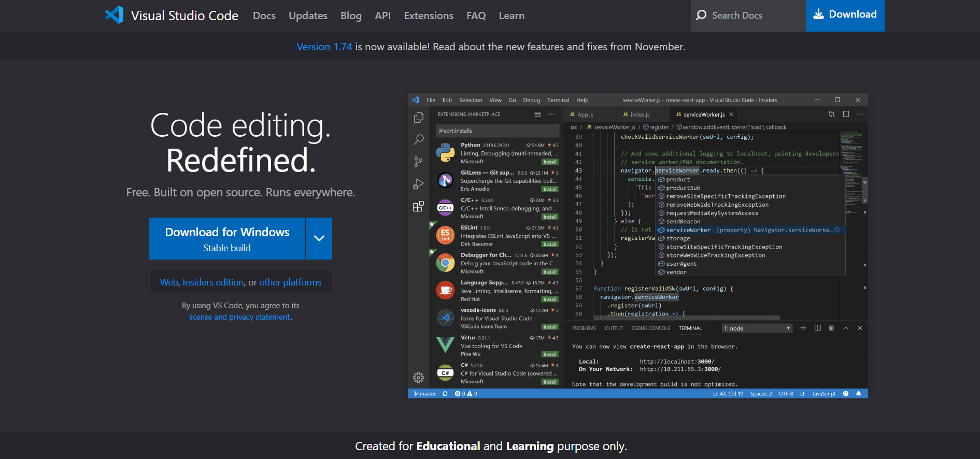Viewport: 980px width, 459px height.
Task: Open the API navigation item
Action: pos(382,16)
